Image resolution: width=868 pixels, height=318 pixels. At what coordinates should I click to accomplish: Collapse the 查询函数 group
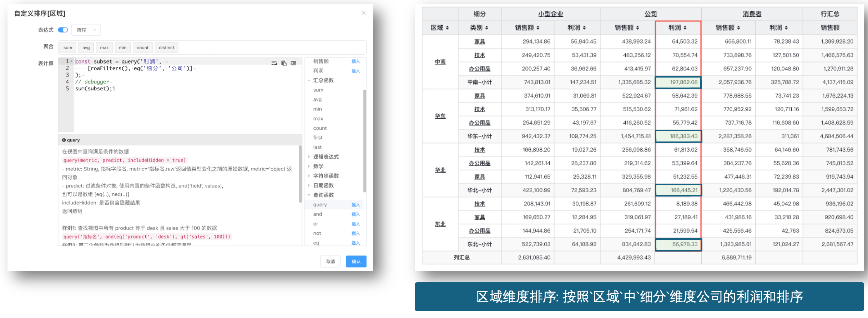coord(309,195)
